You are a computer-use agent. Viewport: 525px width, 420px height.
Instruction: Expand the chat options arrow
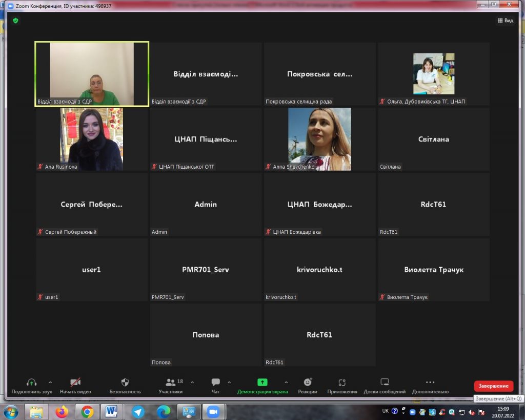click(x=229, y=382)
